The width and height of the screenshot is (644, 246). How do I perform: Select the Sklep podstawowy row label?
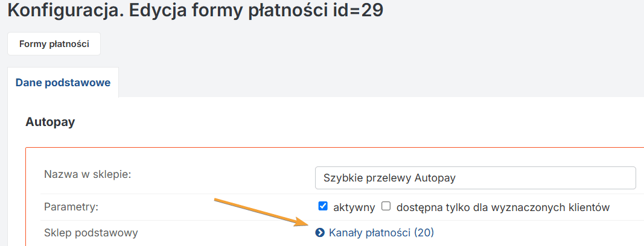[x=91, y=233]
